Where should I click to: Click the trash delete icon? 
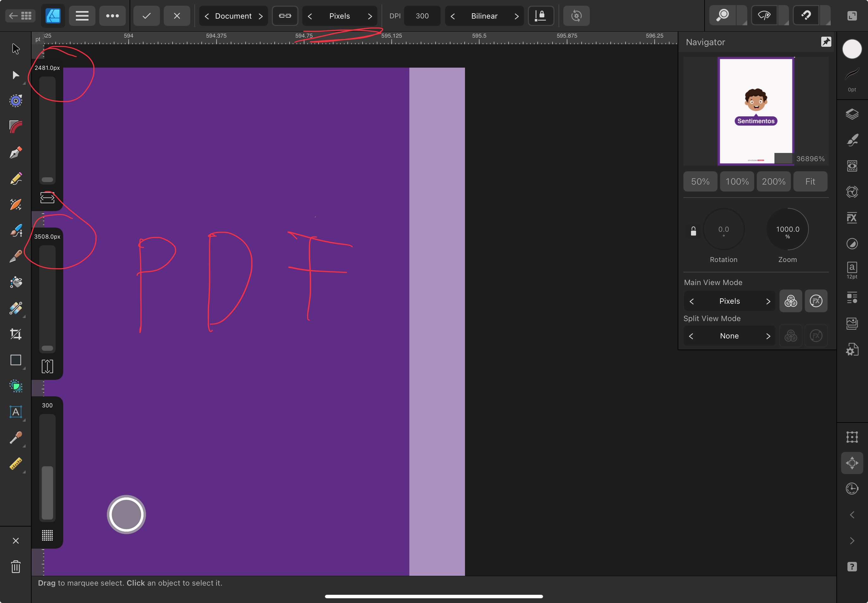tap(15, 567)
